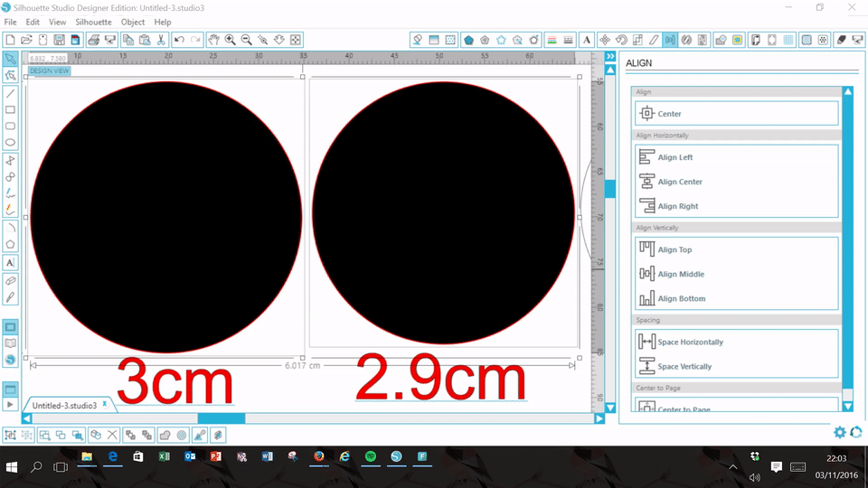Image resolution: width=868 pixels, height=488 pixels.
Task: Select the Text tool in left toolbar
Action: (10, 263)
